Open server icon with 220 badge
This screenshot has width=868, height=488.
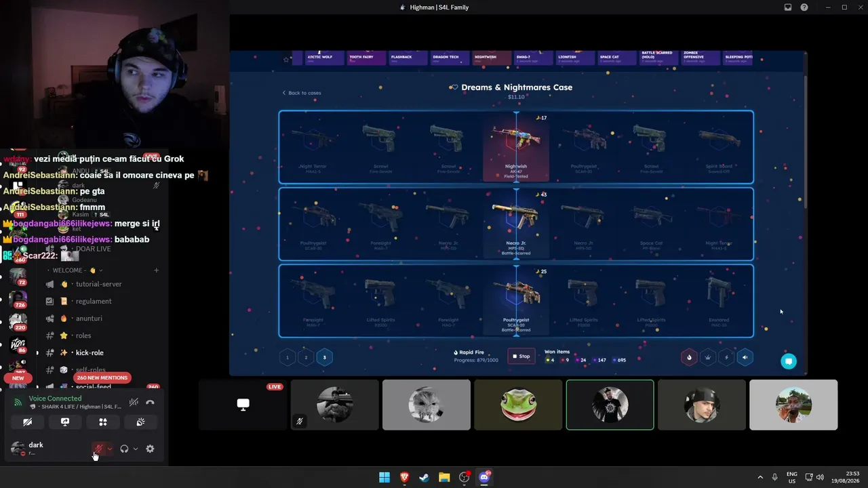pos(18,321)
